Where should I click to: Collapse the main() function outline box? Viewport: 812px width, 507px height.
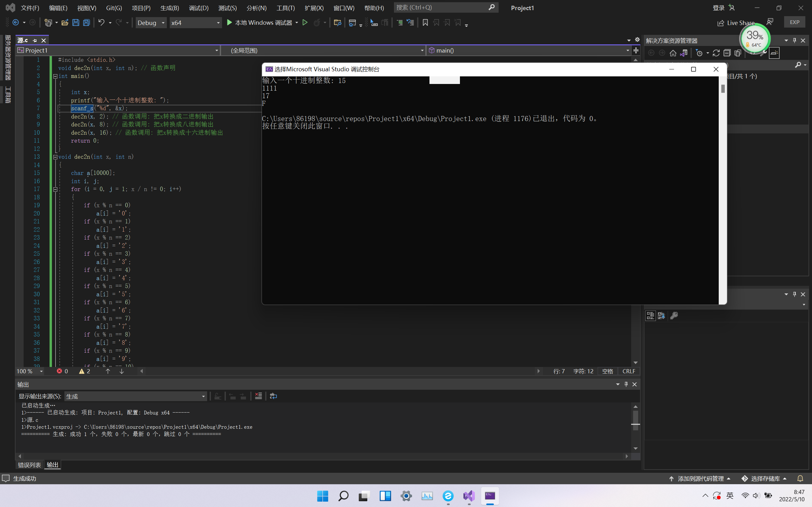pos(56,76)
